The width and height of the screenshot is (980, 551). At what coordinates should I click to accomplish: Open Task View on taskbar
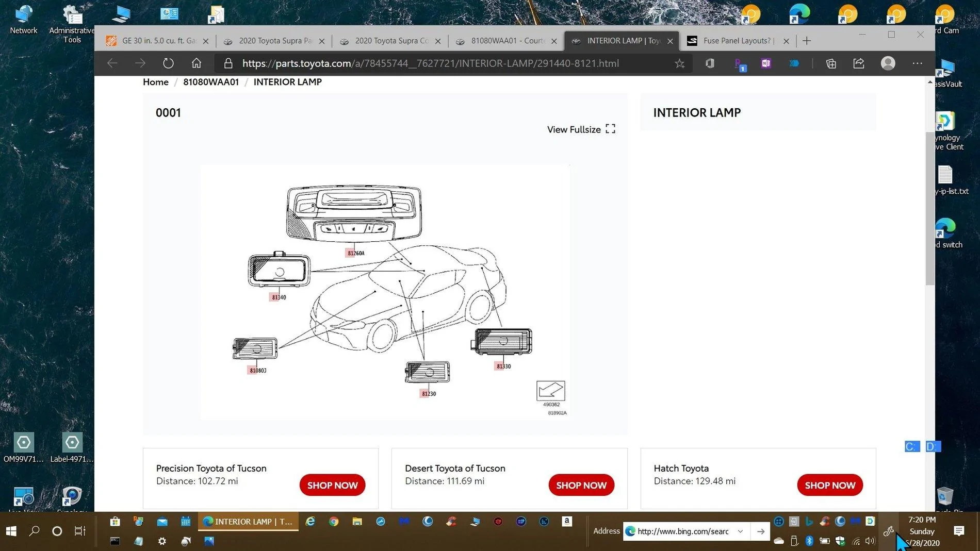point(80,531)
